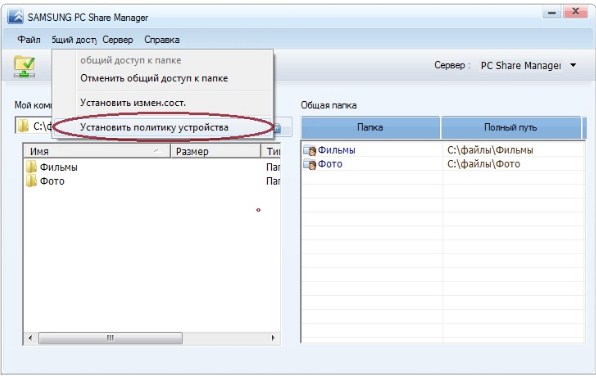Click right arrow of horizontal scrollbar

[x=273, y=338]
